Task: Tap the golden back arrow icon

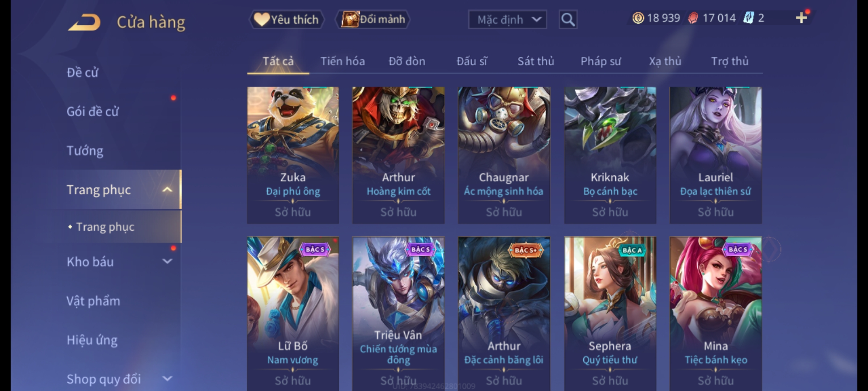Action: pos(84,22)
